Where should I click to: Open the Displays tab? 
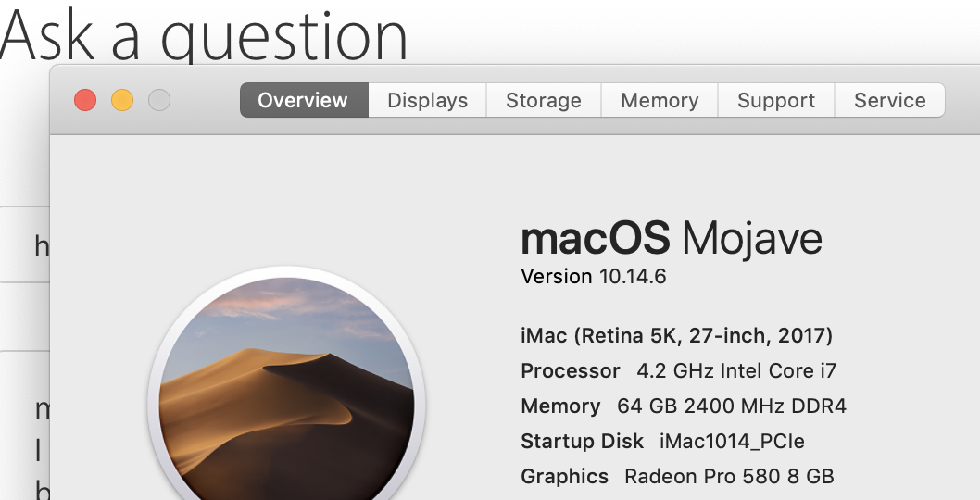tap(427, 100)
